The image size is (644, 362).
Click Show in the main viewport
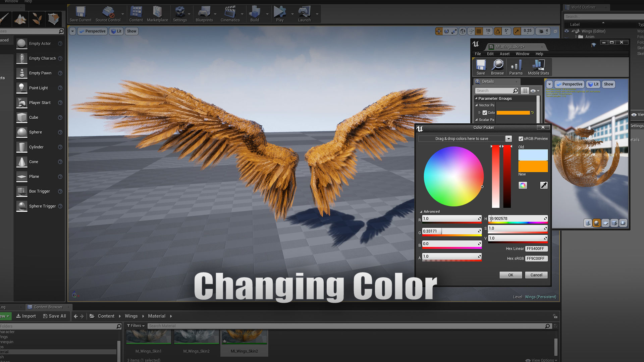click(131, 31)
